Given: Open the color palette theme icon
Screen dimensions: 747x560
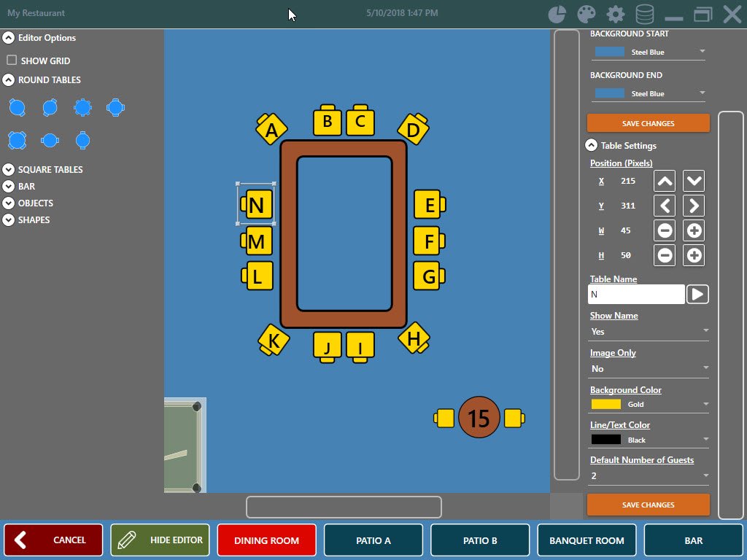Looking at the screenshot, I should (x=587, y=14).
